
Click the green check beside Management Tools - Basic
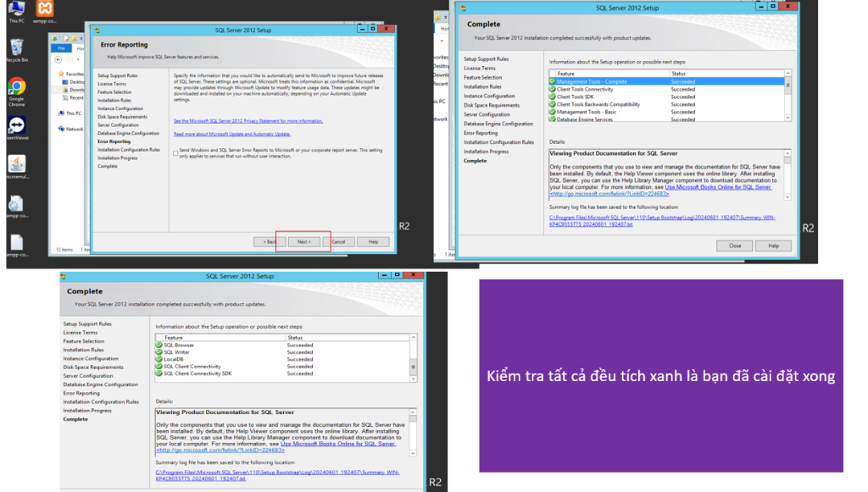pos(553,112)
